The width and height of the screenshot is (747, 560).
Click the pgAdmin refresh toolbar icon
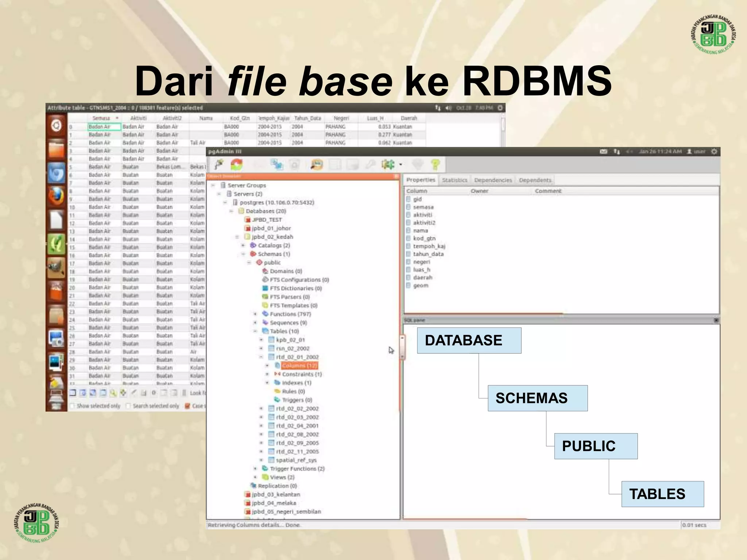pos(237,165)
